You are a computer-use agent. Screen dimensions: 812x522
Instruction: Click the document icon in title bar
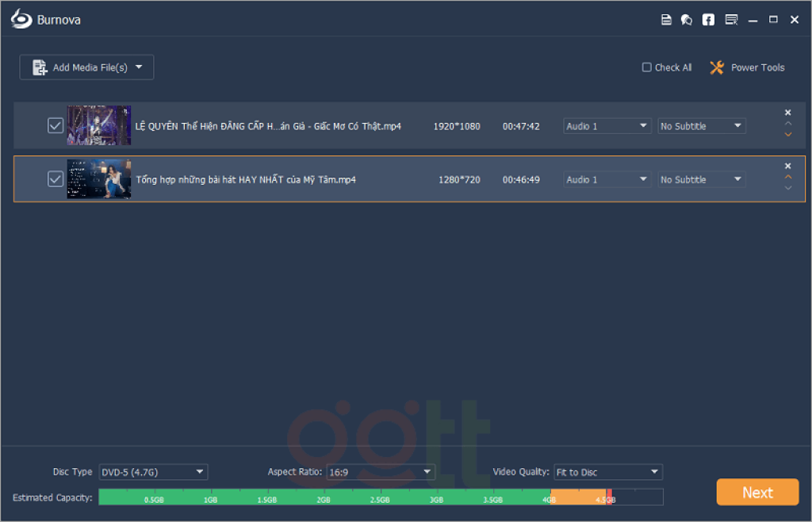666,20
